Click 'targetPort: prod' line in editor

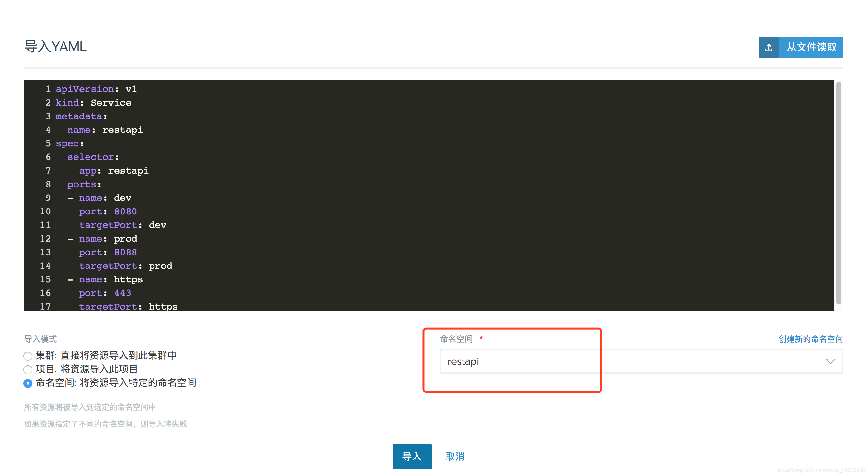(126, 266)
